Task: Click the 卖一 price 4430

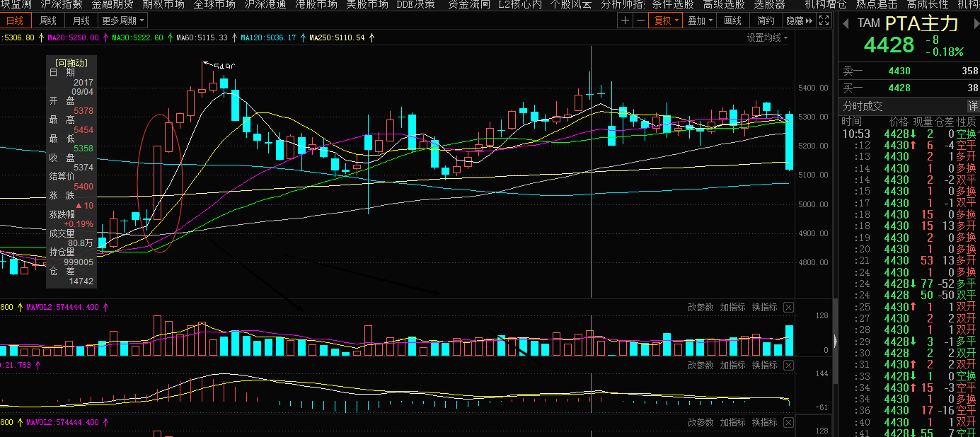Action: [x=899, y=71]
